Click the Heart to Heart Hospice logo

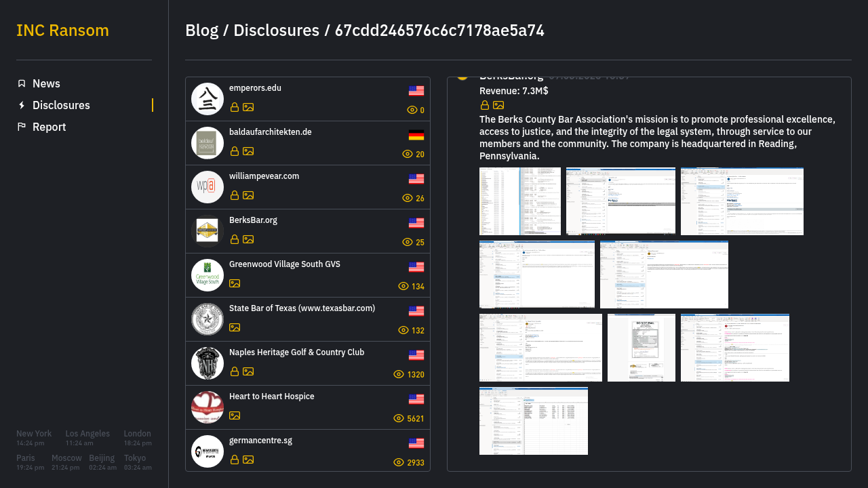208,407
